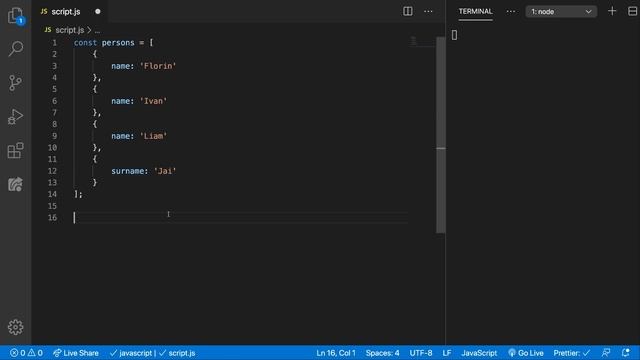This screenshot has height=360, width=640.
Task: Open the Extensions view
Action: coord(16,151)
